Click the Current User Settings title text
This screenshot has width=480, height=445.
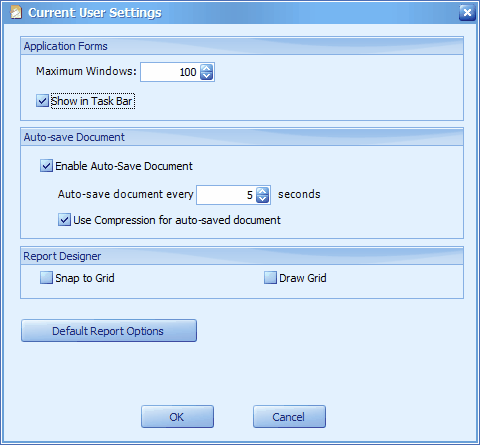(x=95, y=13)
